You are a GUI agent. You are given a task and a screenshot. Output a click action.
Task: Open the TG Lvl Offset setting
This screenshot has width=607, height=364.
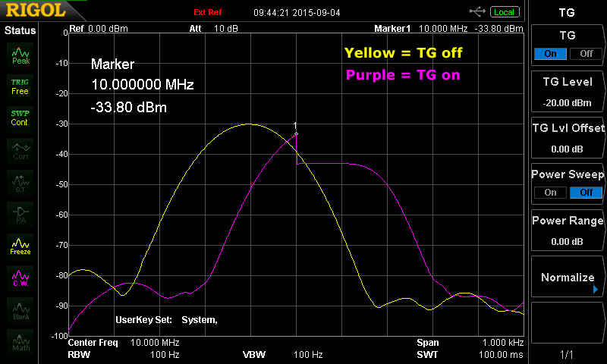[x=567, y=138]
